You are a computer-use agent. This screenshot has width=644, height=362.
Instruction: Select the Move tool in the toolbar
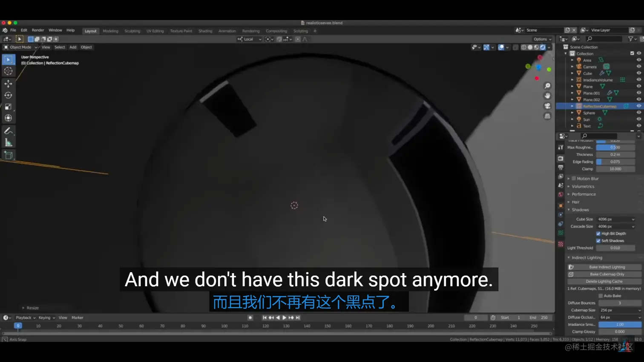(x=9, y=83)
